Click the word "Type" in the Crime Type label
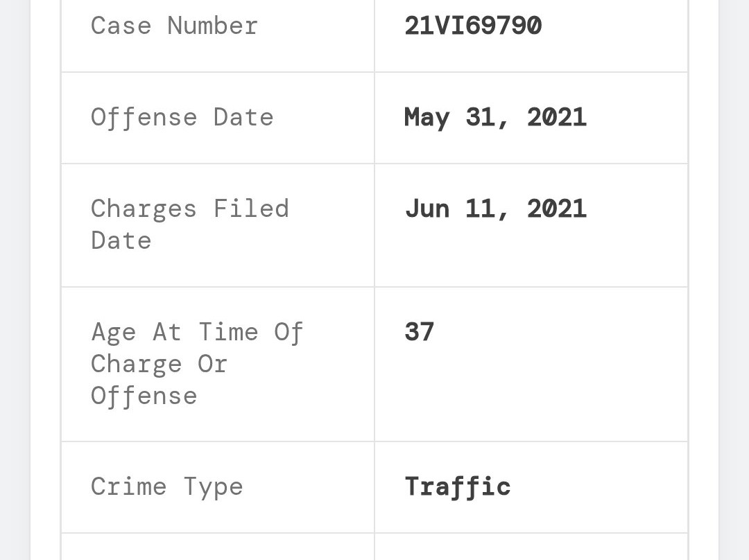The height and width of the screenshot is (560, 749). [x=213, y=487]
